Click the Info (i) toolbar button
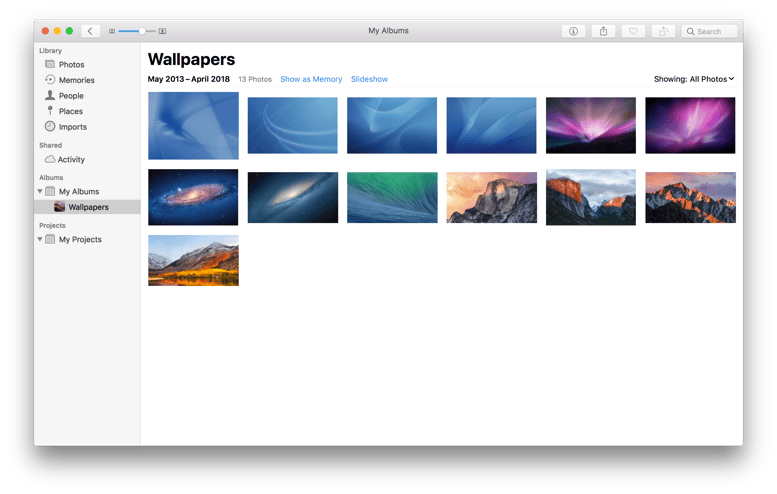 coord(573,31)
